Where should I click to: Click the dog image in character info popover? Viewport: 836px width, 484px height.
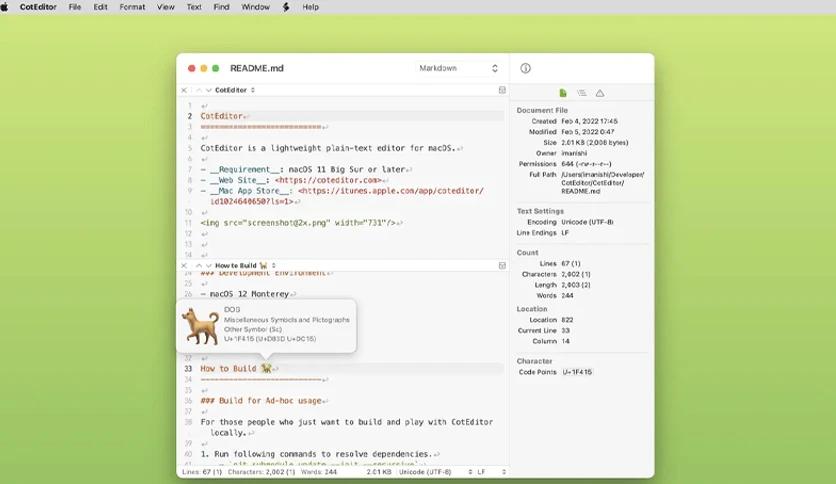point(200,325)
